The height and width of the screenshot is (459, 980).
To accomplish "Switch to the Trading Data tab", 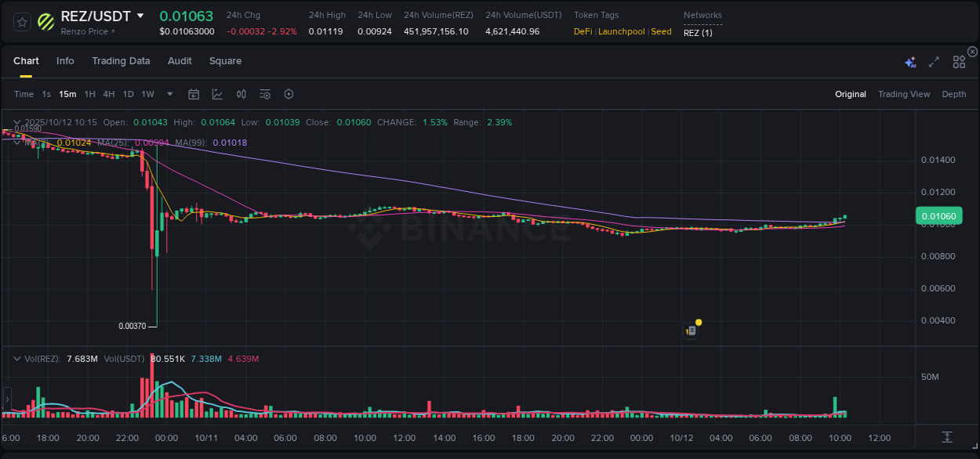I will 121,60.
